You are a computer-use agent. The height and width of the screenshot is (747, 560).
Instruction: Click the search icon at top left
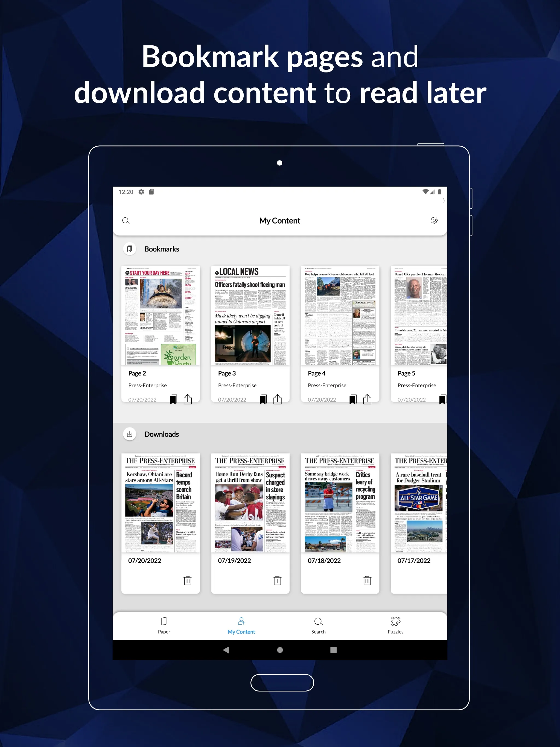pyautogui.click(x=126, y=221)
